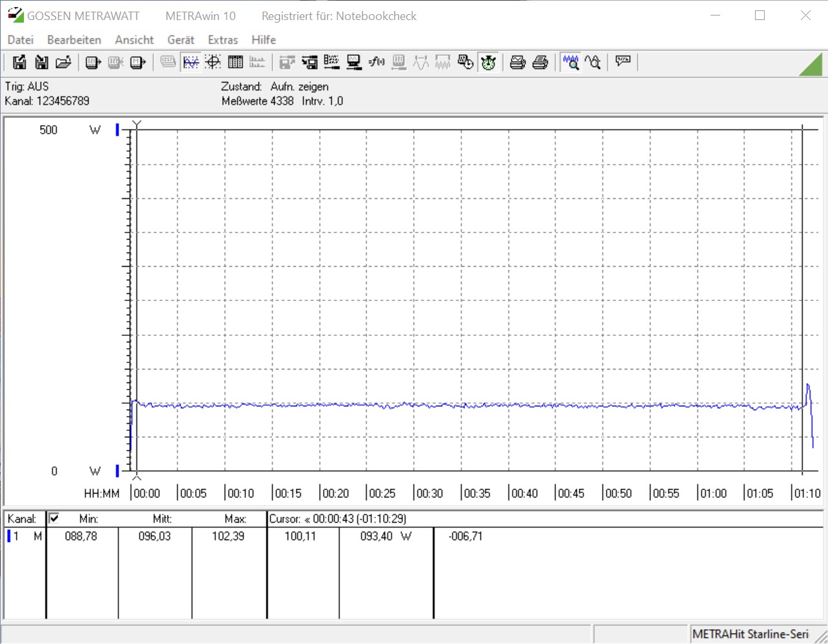This screenshot has width=828, height=644.
Task: Click the save-with-export-arrow floppy icon
Action: tap(19, 62)
